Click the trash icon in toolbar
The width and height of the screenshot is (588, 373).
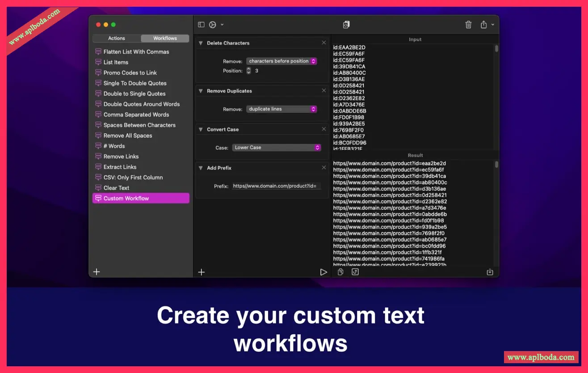click(x=468, y=25)
